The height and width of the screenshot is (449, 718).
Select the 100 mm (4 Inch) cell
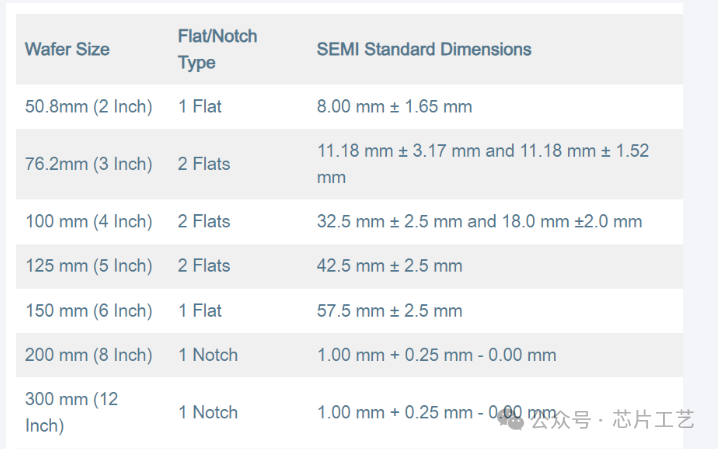point(88,221)
